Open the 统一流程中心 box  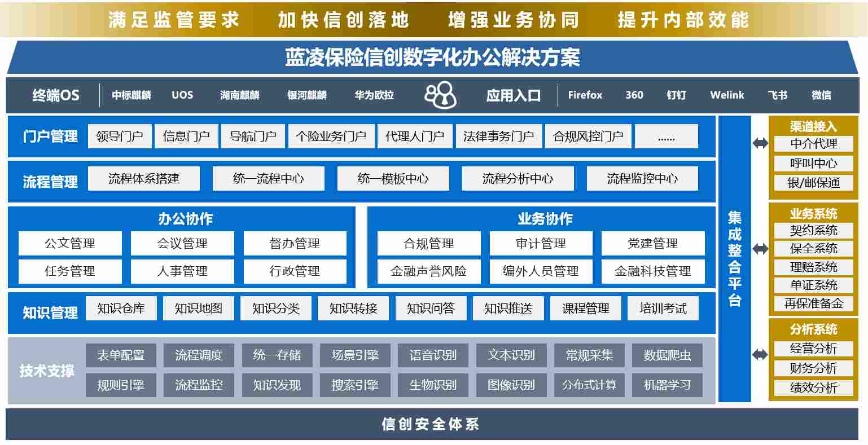(269, 179)
